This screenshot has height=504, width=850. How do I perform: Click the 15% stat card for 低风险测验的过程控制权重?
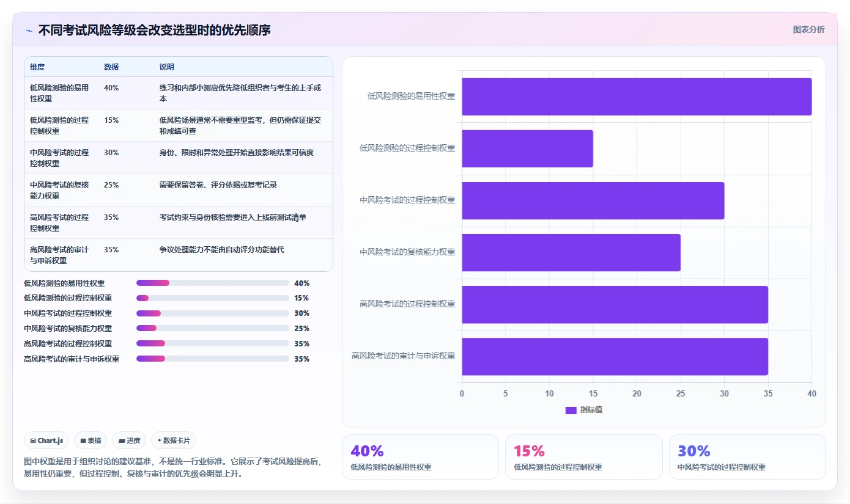tap(583, 457)
